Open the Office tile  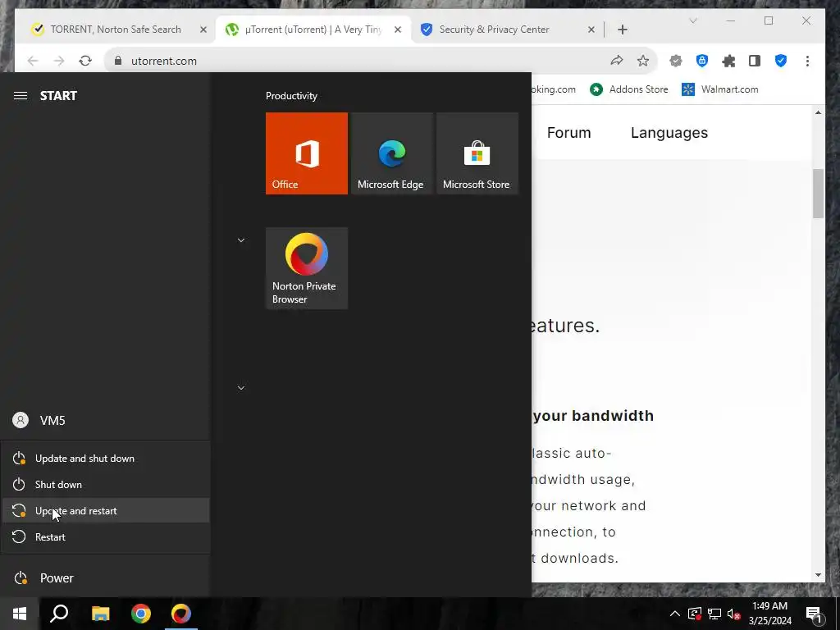click(307, 153)
